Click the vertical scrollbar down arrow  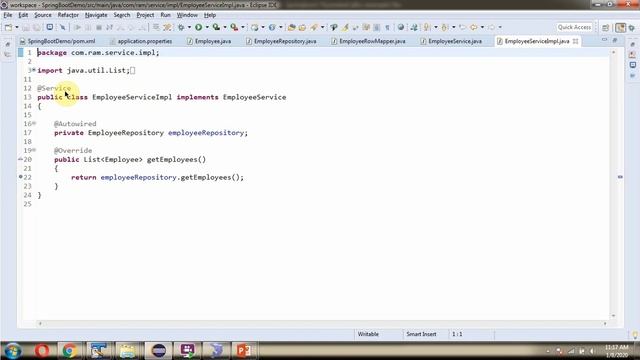pyautogui.click(x=613, y=316)
